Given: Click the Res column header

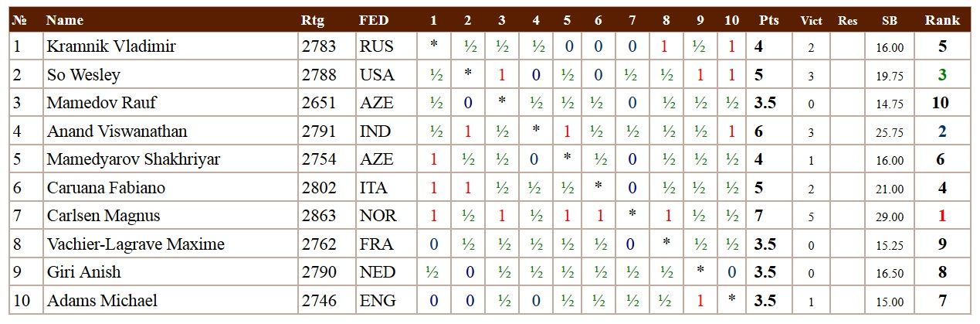Looking at the screenshot, I should click(x=847, y=21).
